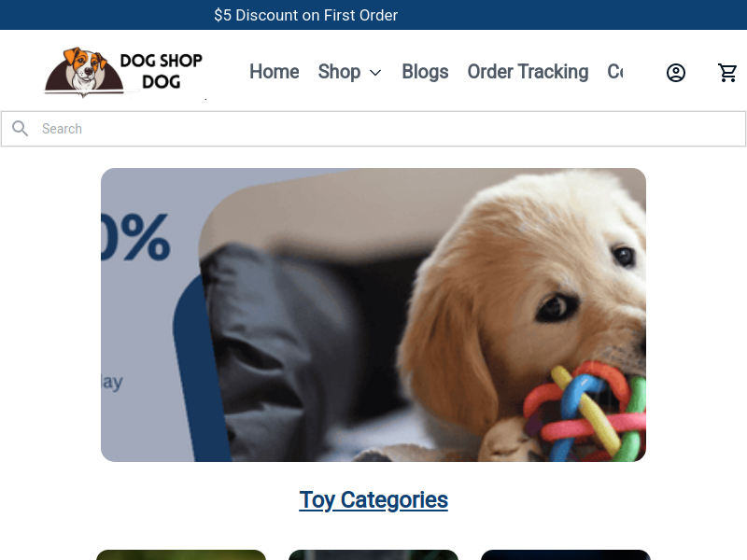Focus the Search input field
This screenshot has width=747, height=560.
tap(373, 129)
